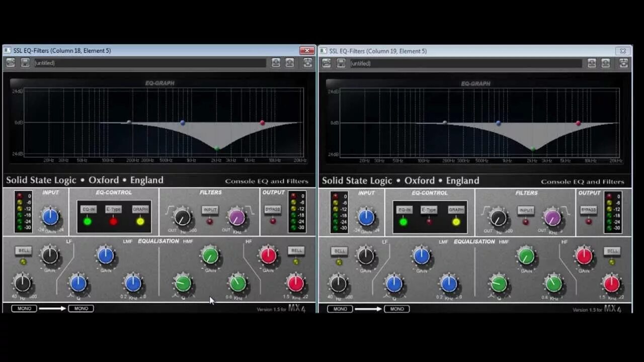Click red HF GAIN knob in Column 19 window
Image resolution: width=644 pixels, height=362 pixels.
[584, 256]
